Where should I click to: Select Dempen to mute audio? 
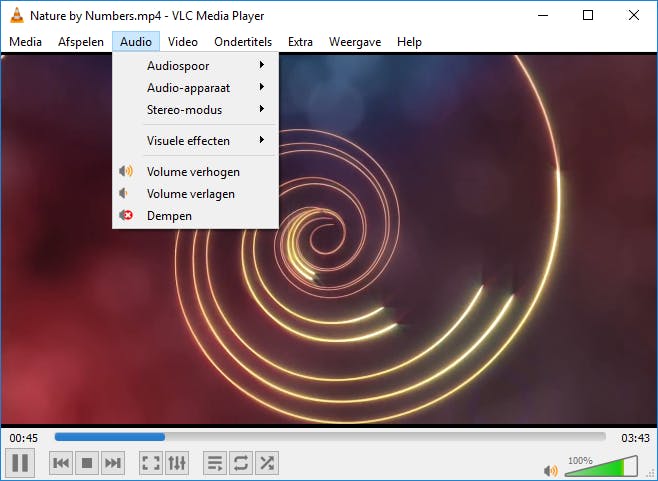(x=195, y=215)
